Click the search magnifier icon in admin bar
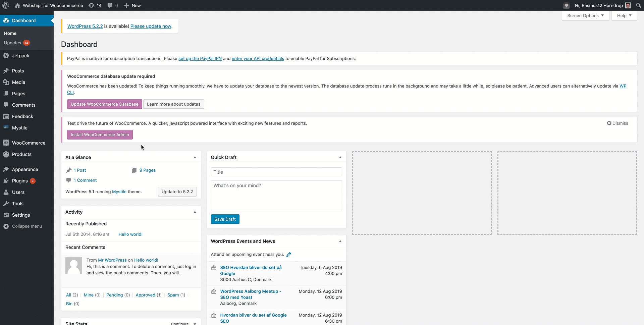The image size is (644, 325). pyautogui.click(x=638, y=5)
